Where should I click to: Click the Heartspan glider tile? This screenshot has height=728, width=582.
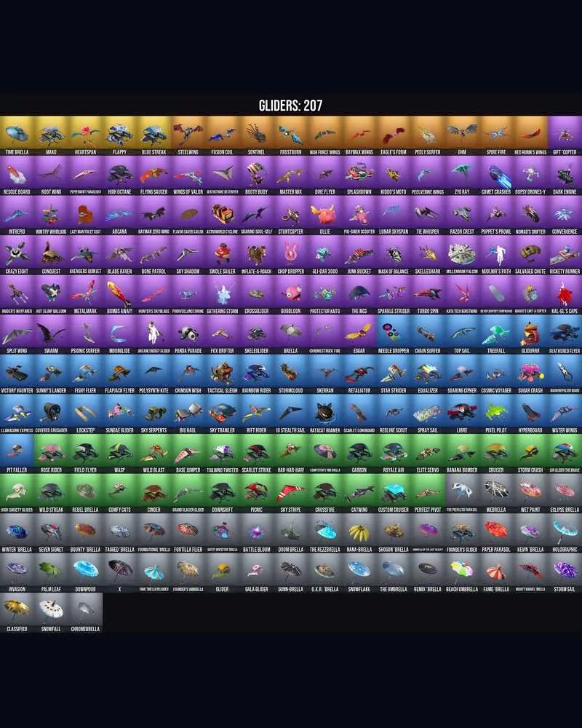(x=85, y=135)
